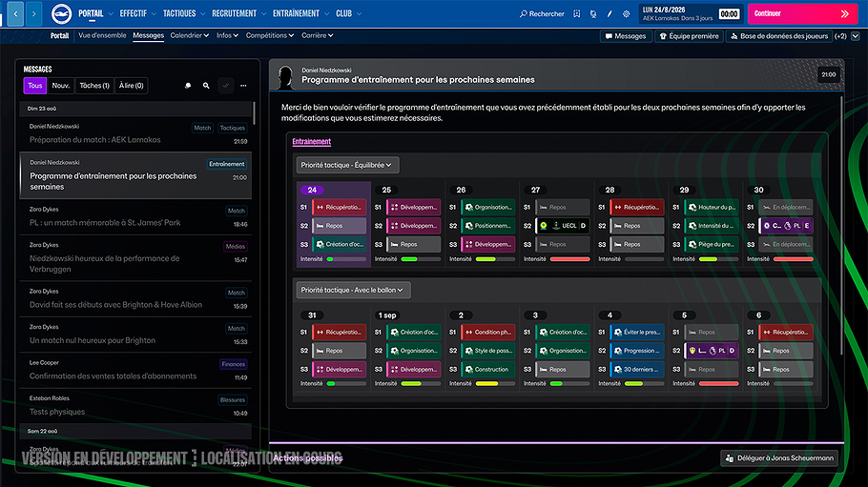This screenshot has height=487, width=868.
Task: Open message Tests physiques
Action: coord(135,406)
